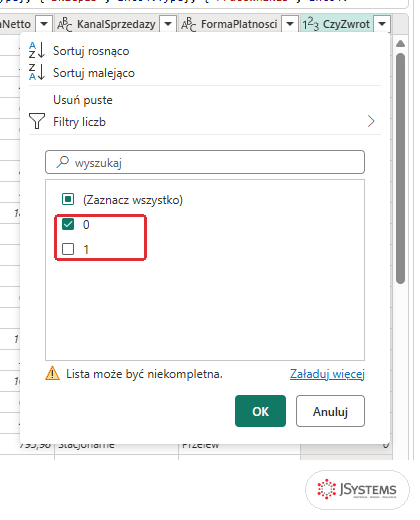This screenshot has height=520, width=420.
Task: Select the KanalSprzedazy column header
Action: click(x=116, y=24)
